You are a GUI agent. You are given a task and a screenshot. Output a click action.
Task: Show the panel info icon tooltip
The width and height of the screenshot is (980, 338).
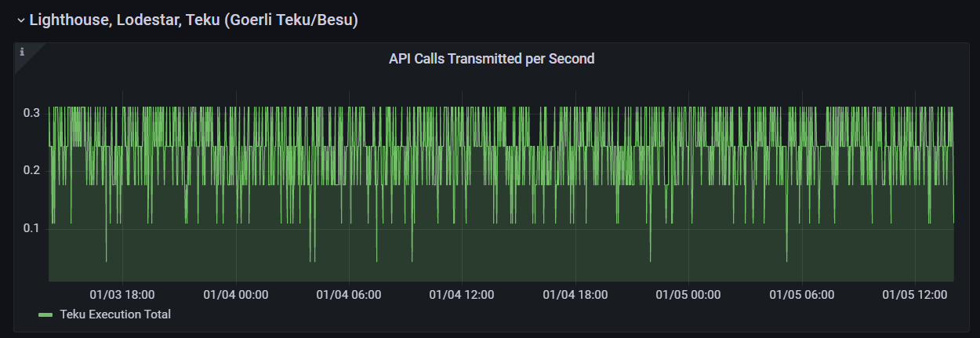coord(22,52)
